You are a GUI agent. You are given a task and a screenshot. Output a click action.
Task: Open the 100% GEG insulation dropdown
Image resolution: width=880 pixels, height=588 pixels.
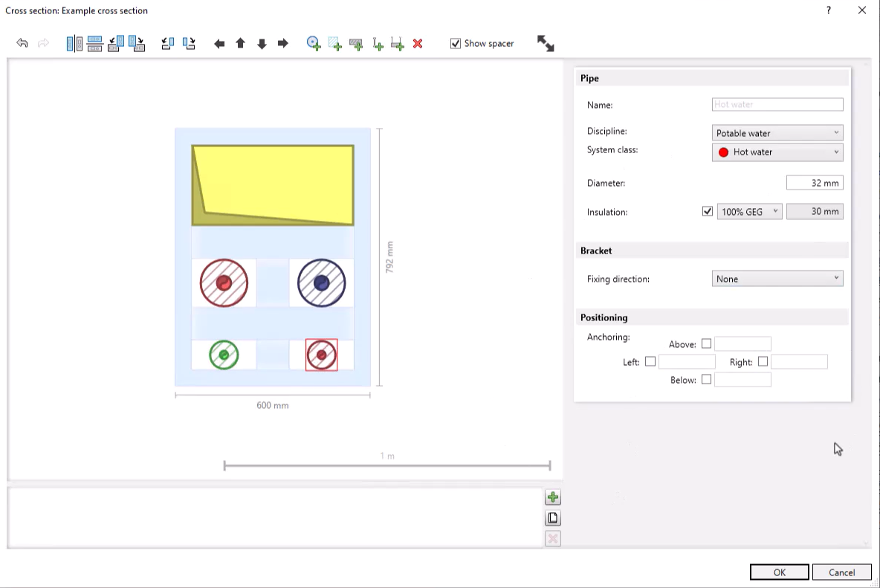748,212
